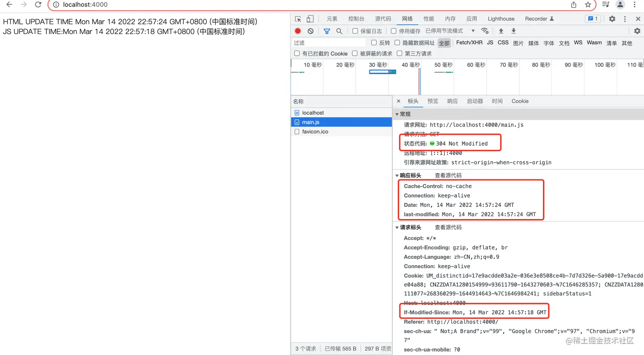The image size is (644, 355).
Task: Click the red record network log button
Action: click(x=298, y=31)
